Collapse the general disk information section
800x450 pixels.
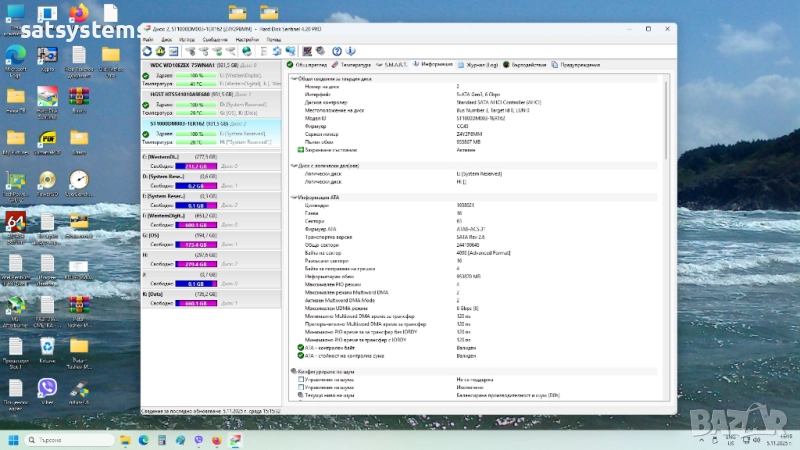pos(292,79)
